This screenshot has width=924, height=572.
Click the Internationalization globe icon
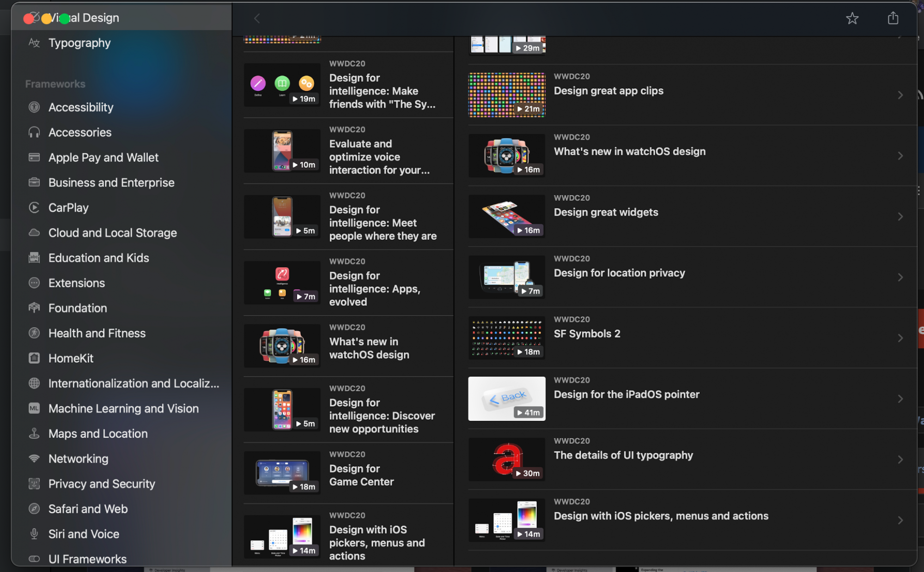34,383
